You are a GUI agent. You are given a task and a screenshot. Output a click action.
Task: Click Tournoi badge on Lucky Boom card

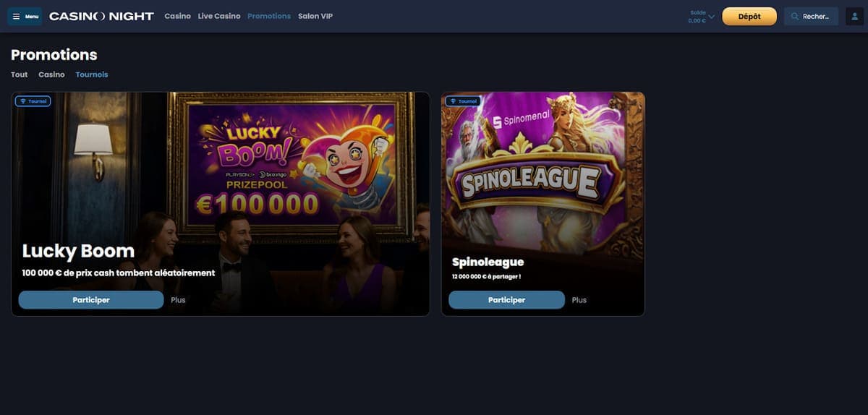[33, 101]
